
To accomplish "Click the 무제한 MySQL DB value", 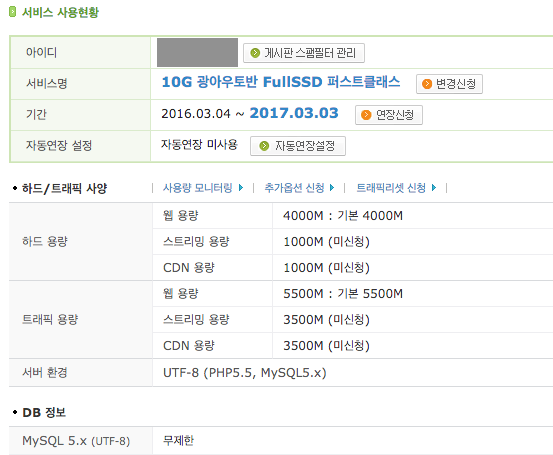I will pyautogui.click(x=178, y=441).
